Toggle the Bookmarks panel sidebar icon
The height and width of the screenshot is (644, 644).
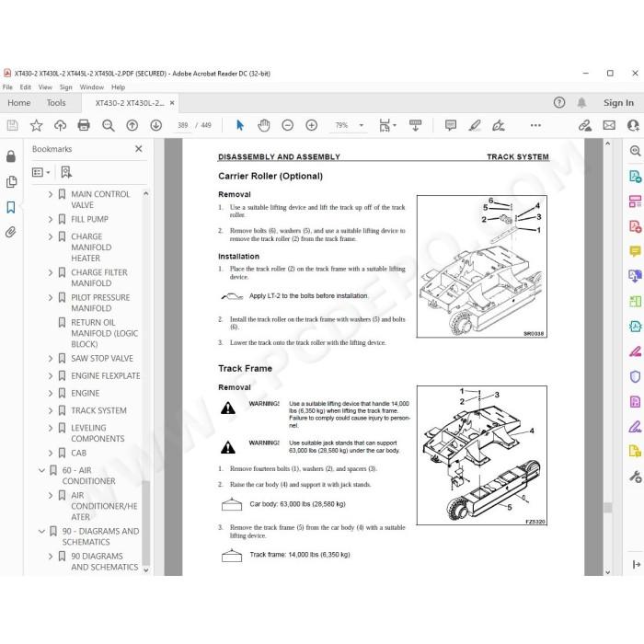click(x=11, y=207)
